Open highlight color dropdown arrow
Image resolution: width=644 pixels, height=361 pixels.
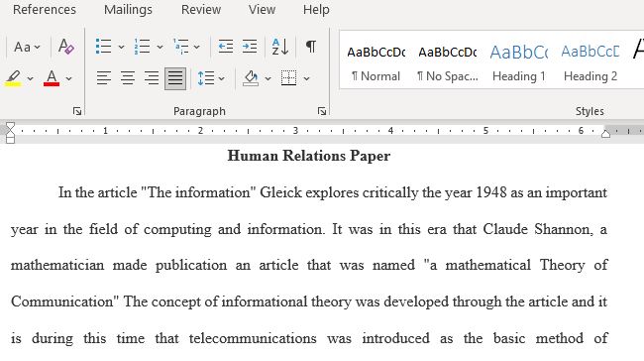(30, 78)
